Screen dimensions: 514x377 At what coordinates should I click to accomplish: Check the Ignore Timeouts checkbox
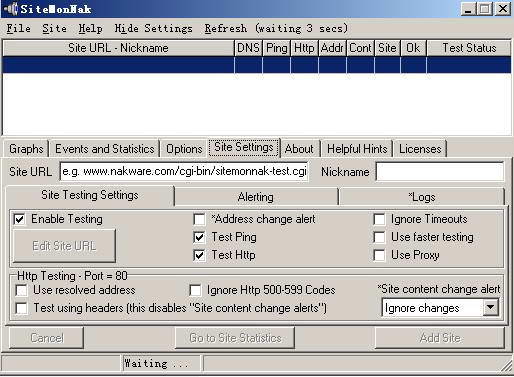(379, 219)
